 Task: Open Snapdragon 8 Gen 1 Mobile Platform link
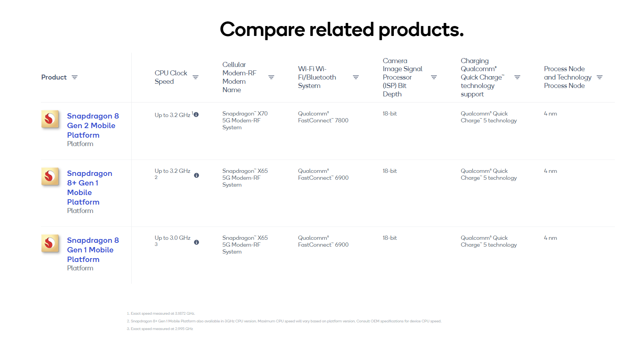coord(93,250)
